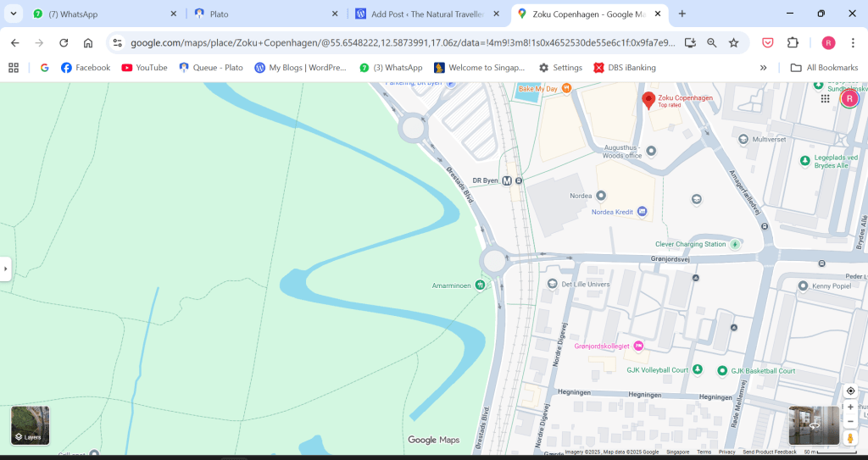Image resolution: width=868 pixels, height=460 pixels.
Task: Click the Zoku Copenhagen red map pin
Action: [x=648, y=101]
